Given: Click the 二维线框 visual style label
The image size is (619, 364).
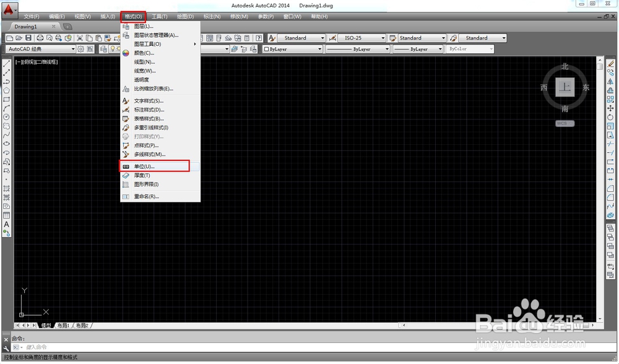Looking at the screenshot, I should coord(48,62).
